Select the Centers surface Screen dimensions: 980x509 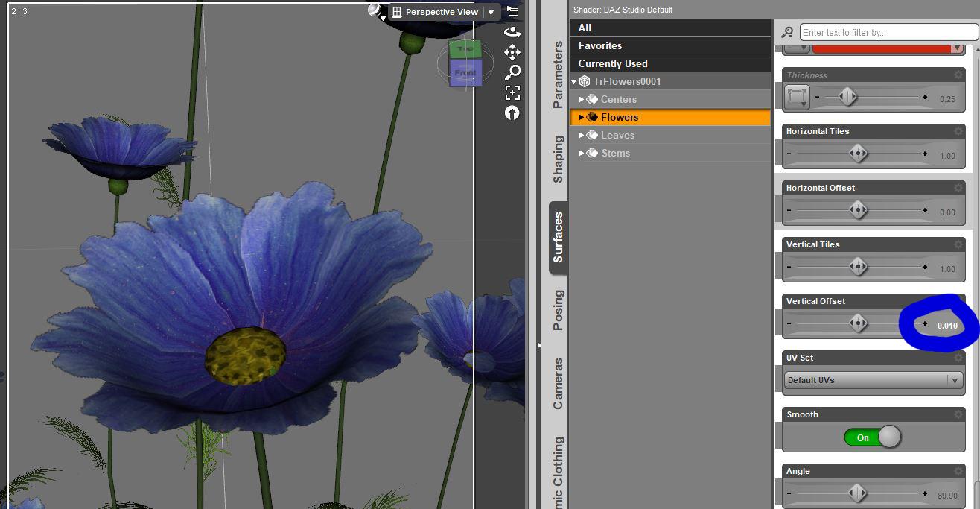618,99
